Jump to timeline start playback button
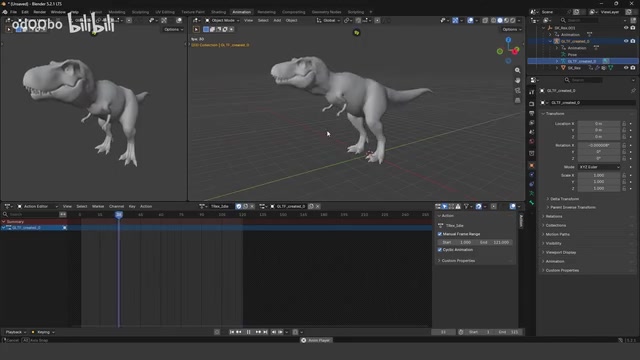 (x=231, y=332)
